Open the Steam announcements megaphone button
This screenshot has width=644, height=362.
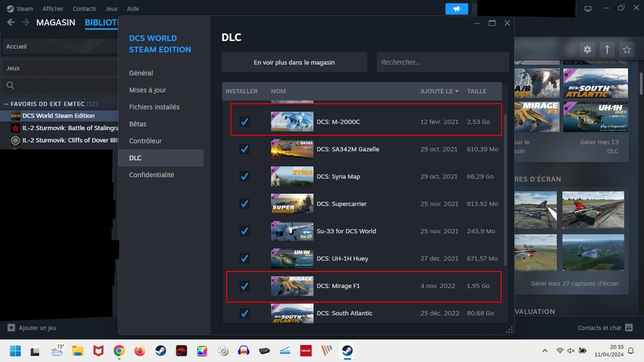pyautogui.click(x=456, y=9)
